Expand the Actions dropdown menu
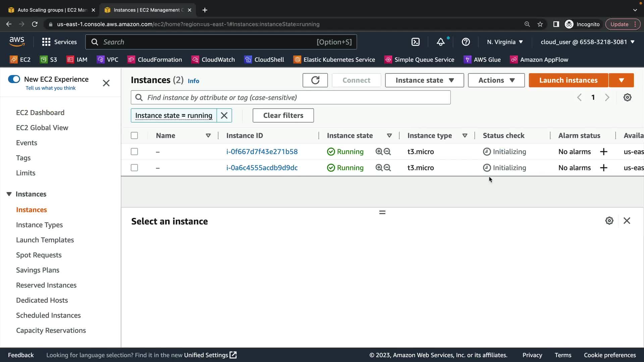The width and height of the screenshot is (644, 362). [x=496, y=80]
